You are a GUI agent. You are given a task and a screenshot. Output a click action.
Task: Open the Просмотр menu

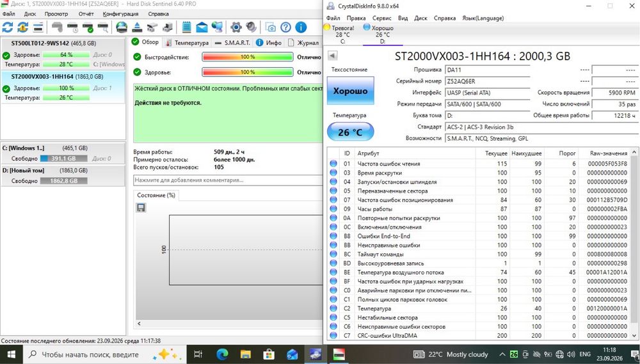click(x=56, y=14)
